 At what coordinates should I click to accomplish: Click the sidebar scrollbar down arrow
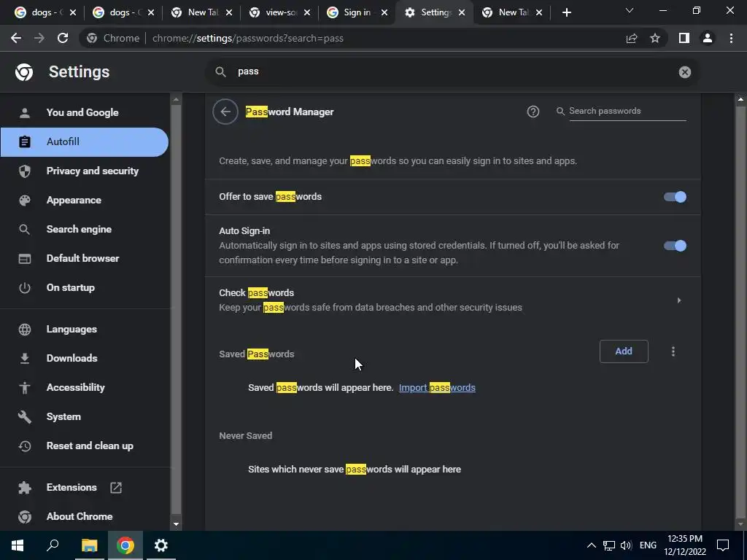[176, 524]
